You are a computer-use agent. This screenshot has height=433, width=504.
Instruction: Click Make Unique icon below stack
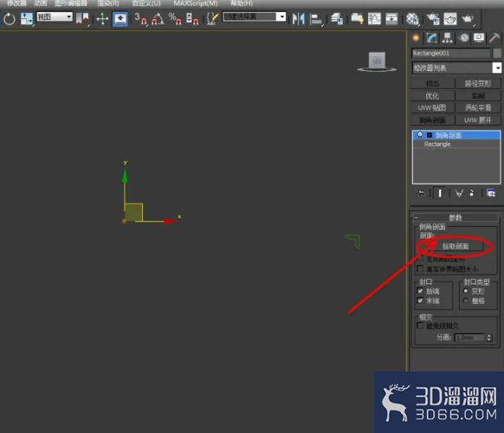pos(459,193)
